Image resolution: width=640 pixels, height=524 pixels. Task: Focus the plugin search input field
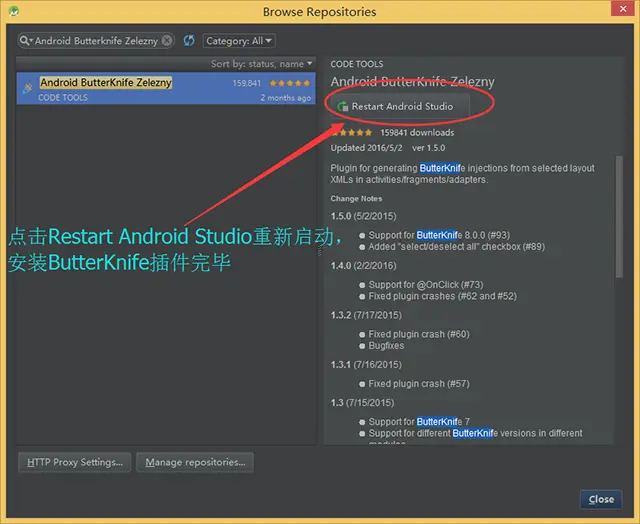click(x=96, y=40)
